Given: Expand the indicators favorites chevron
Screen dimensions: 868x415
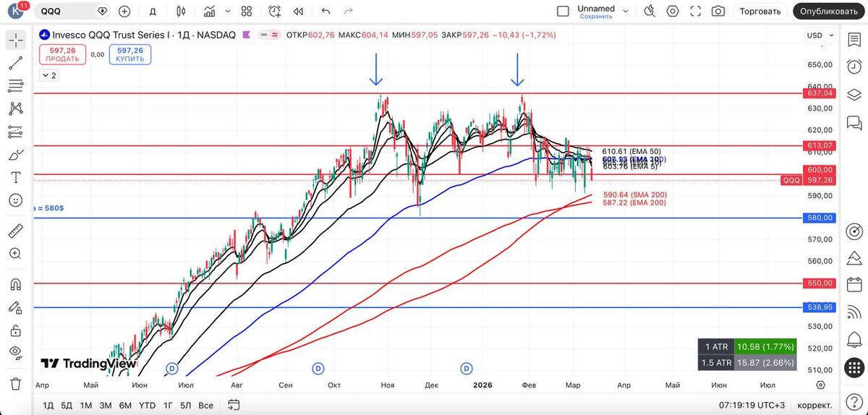Looking at the screenshot, I should point(227,11).
